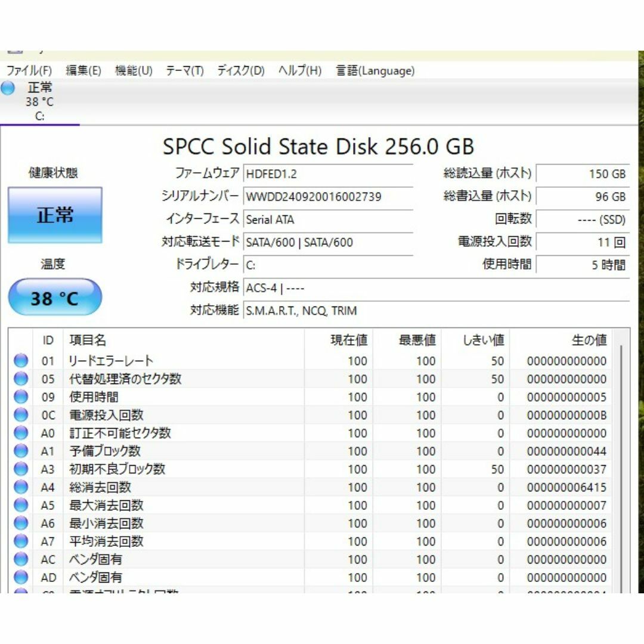Viewport: 644px width, 644px height.
Task: Click the ACS-4 standard field
Action: [x=436, y=288]
